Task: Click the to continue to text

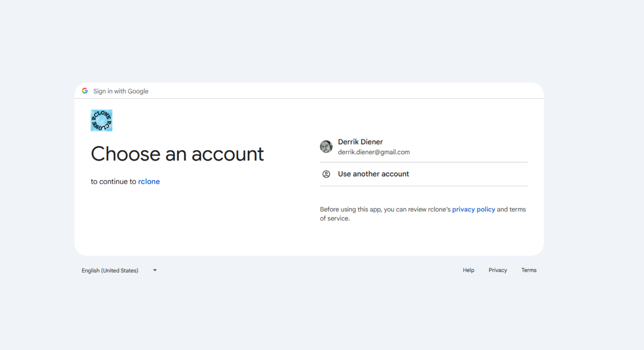Action: [113, 181]
